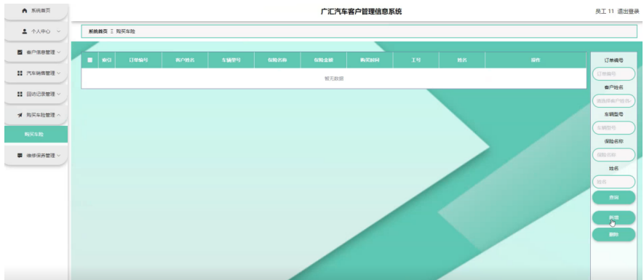The image size is (644, 280).
Task: Click the 回访记录管理 grid icon
Action: click(x=20, y=94)
